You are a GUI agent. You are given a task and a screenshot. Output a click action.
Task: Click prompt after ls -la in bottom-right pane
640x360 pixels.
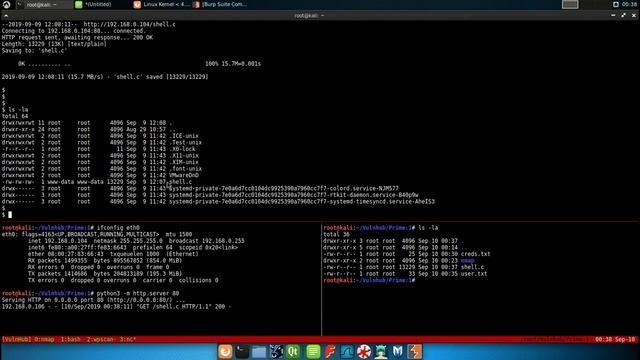coord(369,280)
